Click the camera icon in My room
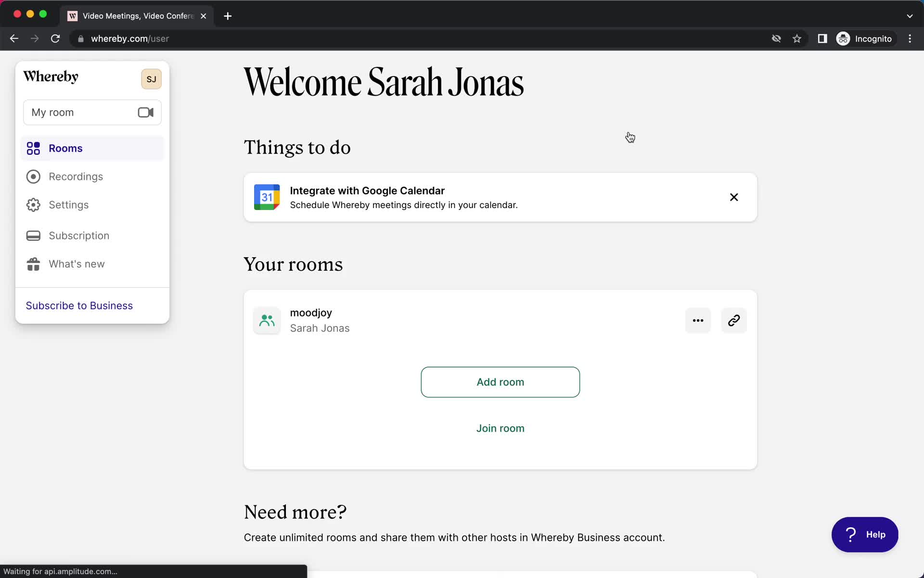 pos(145,112)
